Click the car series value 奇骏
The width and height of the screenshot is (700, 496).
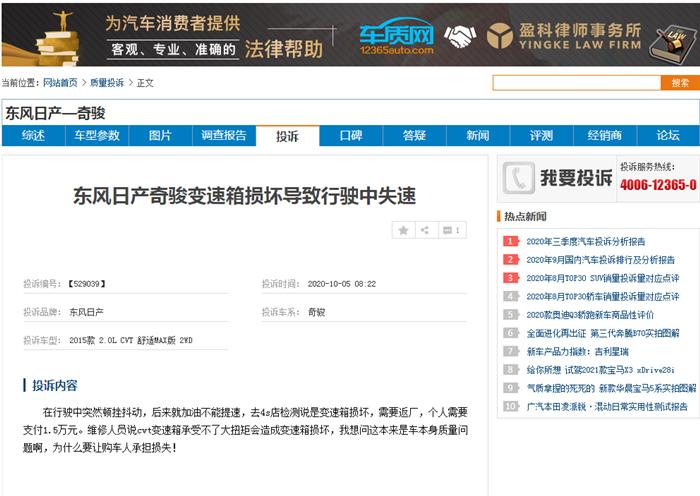point(317,312)
